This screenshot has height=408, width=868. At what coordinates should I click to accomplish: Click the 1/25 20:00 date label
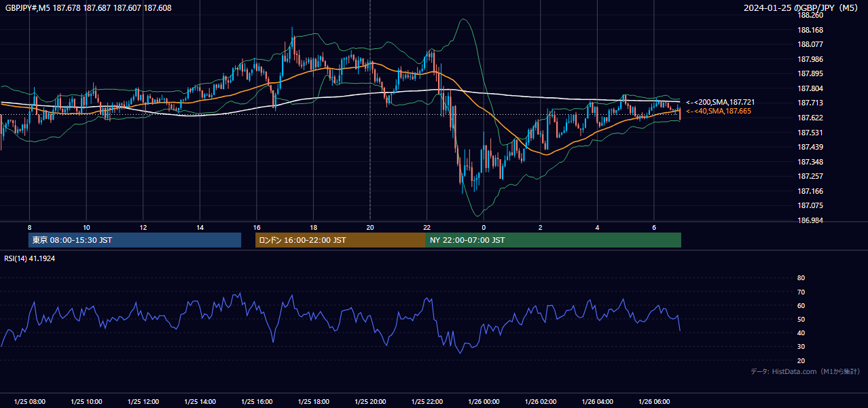point(370,402)
